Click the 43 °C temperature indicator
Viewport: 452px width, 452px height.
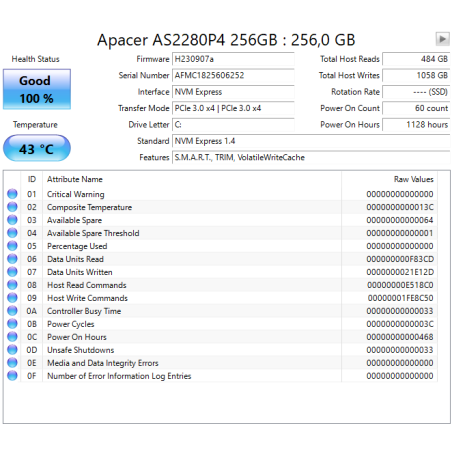37,148
